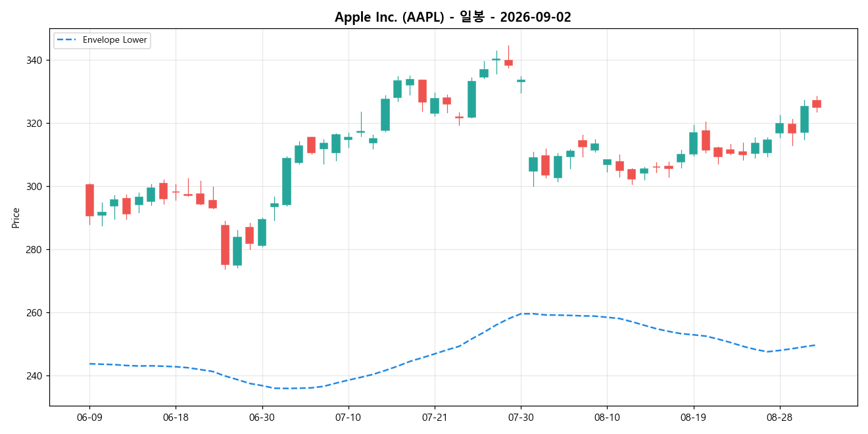Click the y-axis tick '260'
The height and width of the screenshot is (434, 868).
pos(34,313)
